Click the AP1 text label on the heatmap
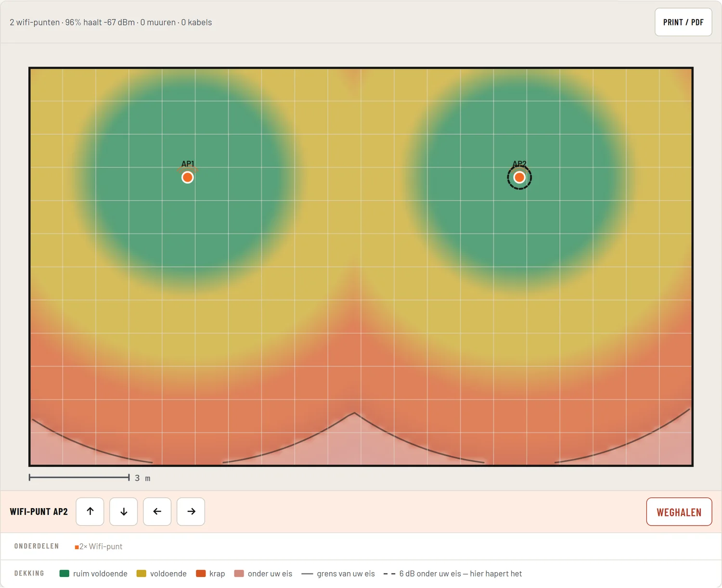Screen dimensions: 722x588 pyautogui.click(x=188, y=164)
